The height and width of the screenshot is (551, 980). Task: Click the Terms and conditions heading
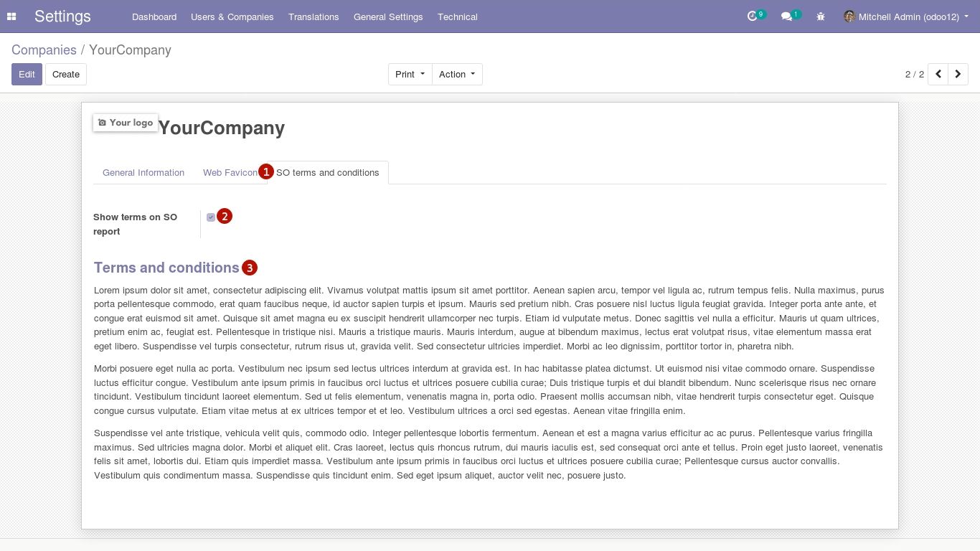166,268
